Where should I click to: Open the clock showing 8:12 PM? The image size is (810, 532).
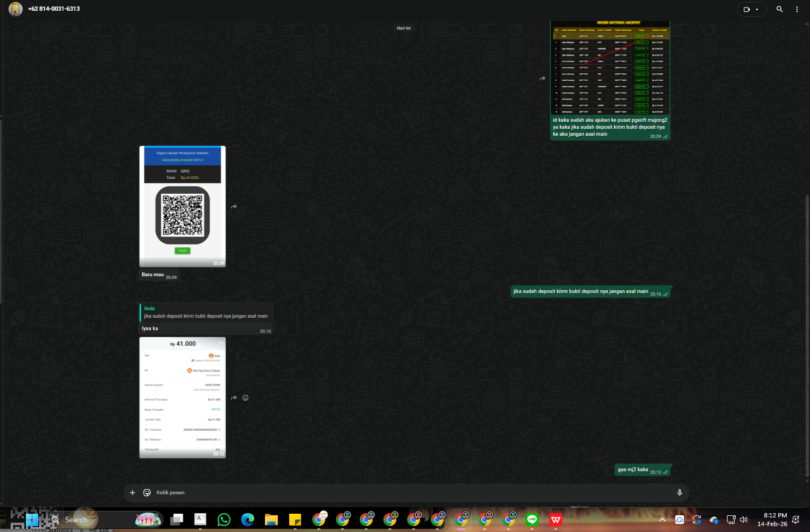point(772,520)
